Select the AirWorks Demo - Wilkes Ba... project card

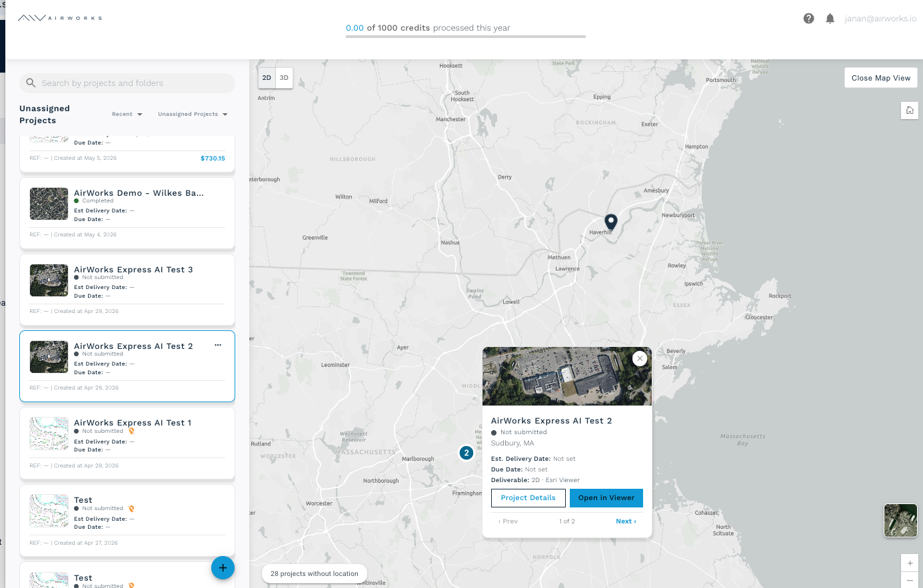[x=127, y=213]
